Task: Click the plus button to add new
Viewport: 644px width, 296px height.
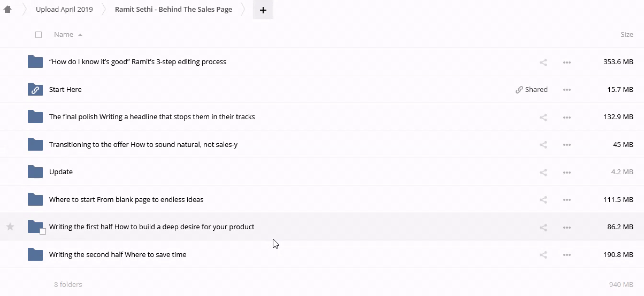Action: 263,10
